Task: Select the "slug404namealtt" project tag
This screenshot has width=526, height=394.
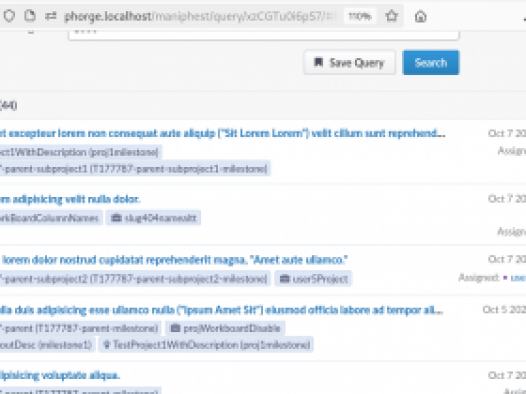Action: click(154, 218)
